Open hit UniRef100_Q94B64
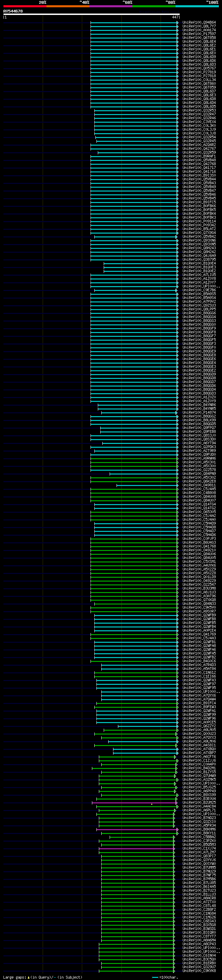The image size is (222, 980). tap(199, 23)
